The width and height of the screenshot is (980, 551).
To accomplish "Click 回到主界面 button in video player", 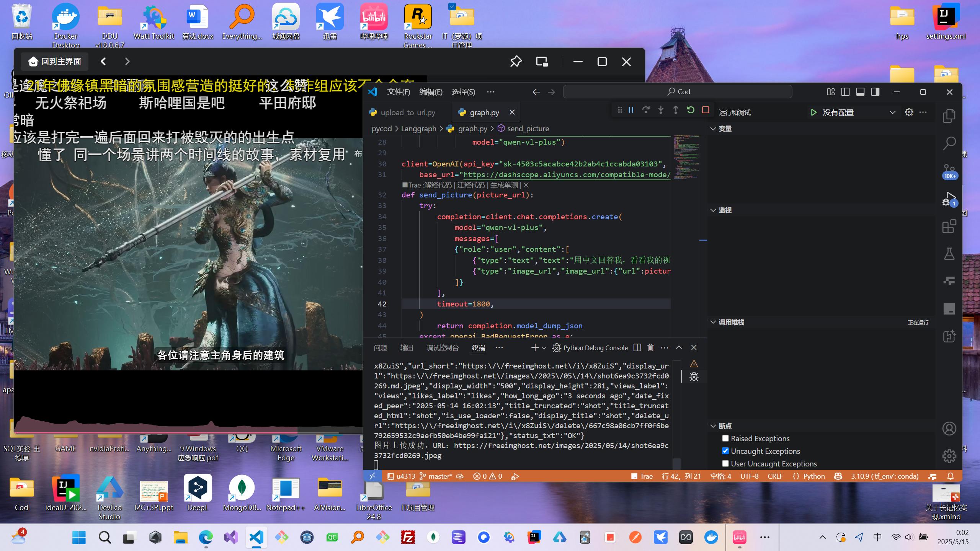I will click(55, 61).
